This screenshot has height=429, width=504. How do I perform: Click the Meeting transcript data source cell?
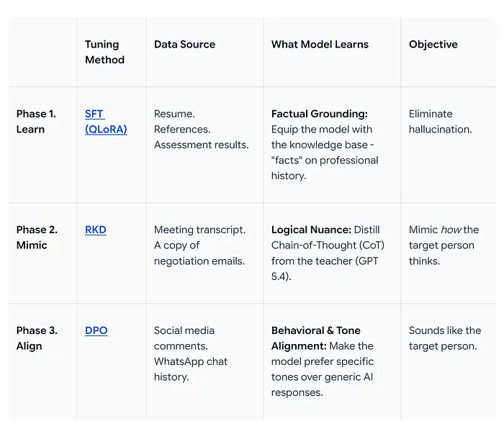tap(199, 245)
